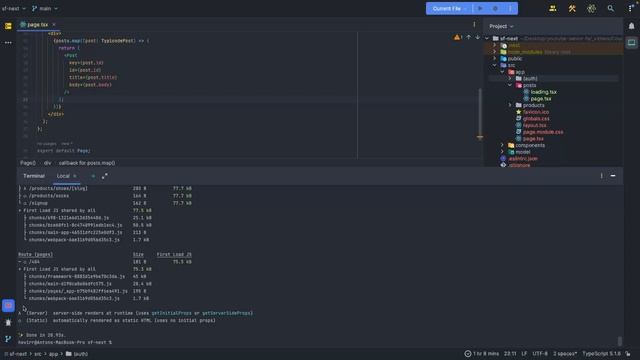
Task: Go to previous highlighted problem arrow
Action: pos(469,38)
